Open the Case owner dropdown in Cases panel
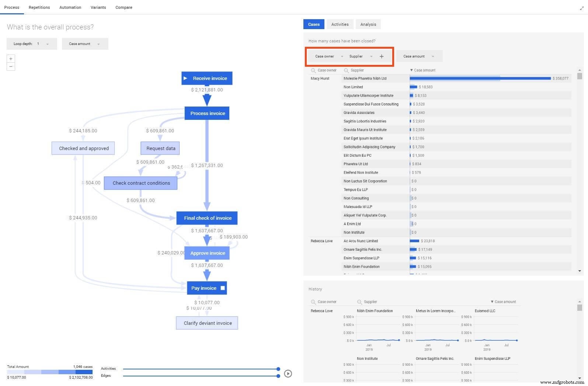Image resolution: width=588 pixels, height=386 pixels. point(329,56)
